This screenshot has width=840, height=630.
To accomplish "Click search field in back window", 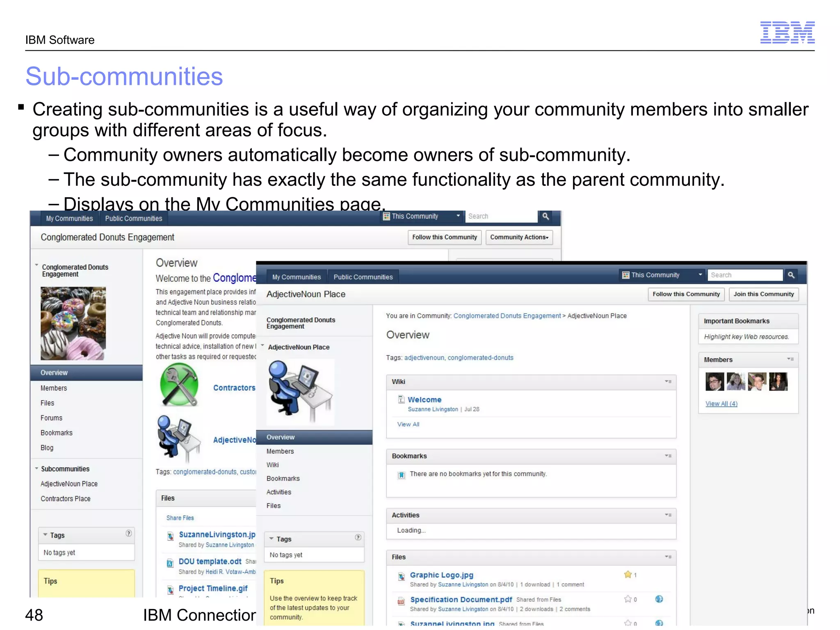I will pos(501,216).
